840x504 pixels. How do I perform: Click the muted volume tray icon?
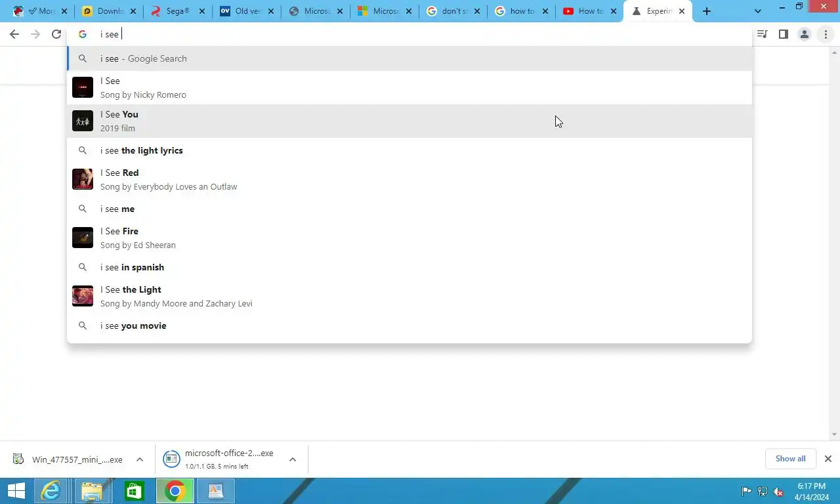coord(778,492)
